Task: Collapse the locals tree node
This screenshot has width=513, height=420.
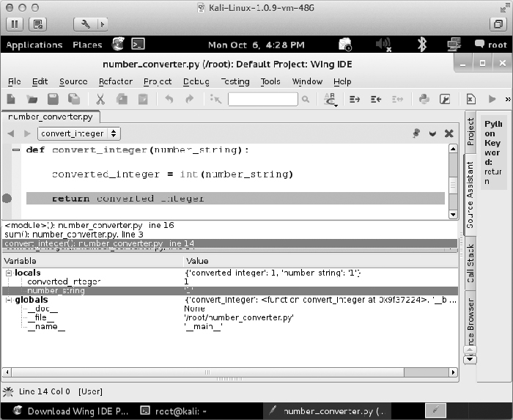Action: pyautogui.click(x=9, y=273)
